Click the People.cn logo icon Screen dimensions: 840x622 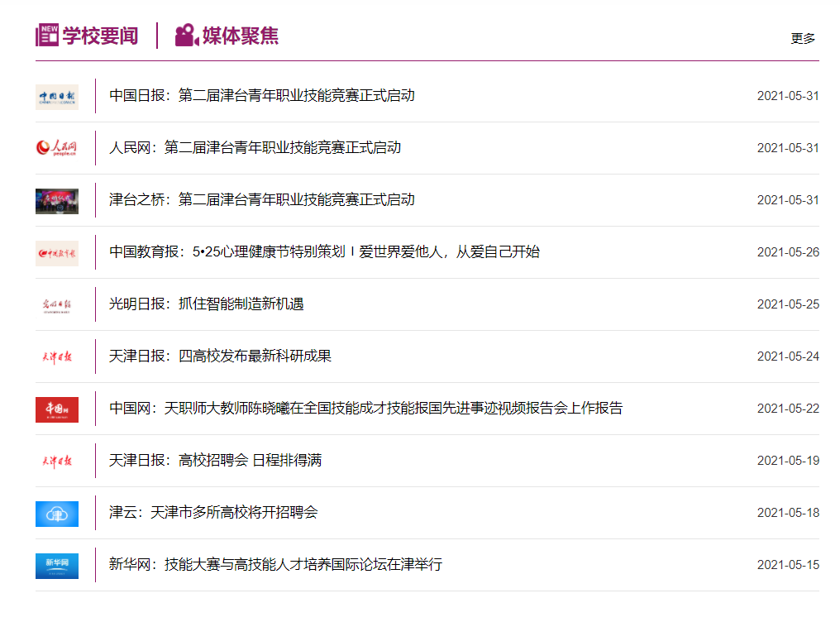(57, 149)
